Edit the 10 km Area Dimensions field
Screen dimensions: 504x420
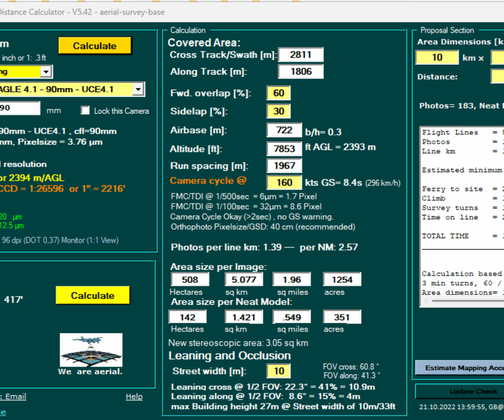click(437, 57)
